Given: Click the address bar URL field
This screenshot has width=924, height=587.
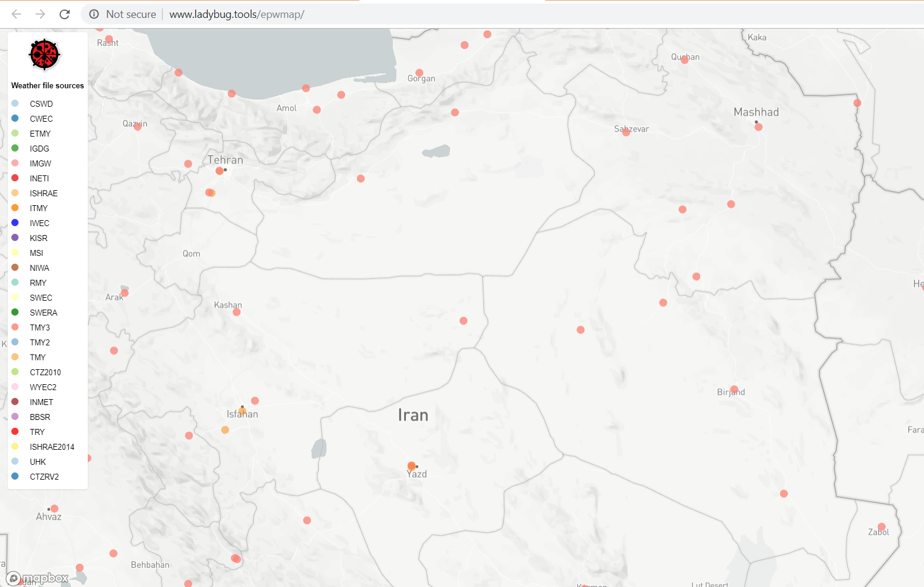Looking at the screenshot, I should (236, 14).
